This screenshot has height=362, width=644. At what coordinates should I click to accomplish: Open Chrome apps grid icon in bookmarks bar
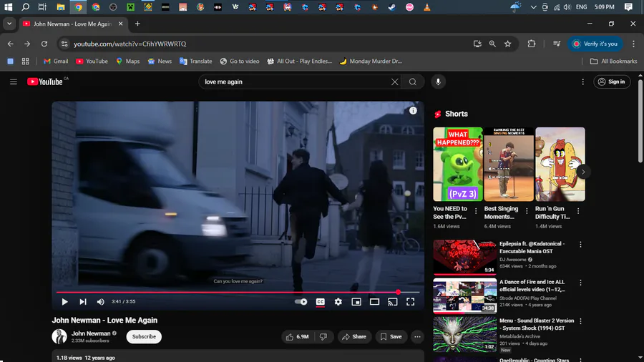pyautogui.click(x=26, y=61)
